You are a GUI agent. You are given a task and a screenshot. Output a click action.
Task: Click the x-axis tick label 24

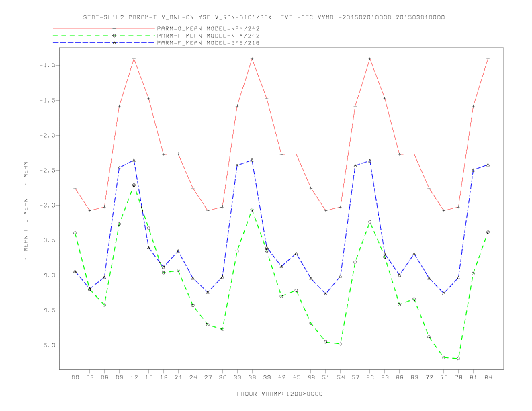pos(193,377)
